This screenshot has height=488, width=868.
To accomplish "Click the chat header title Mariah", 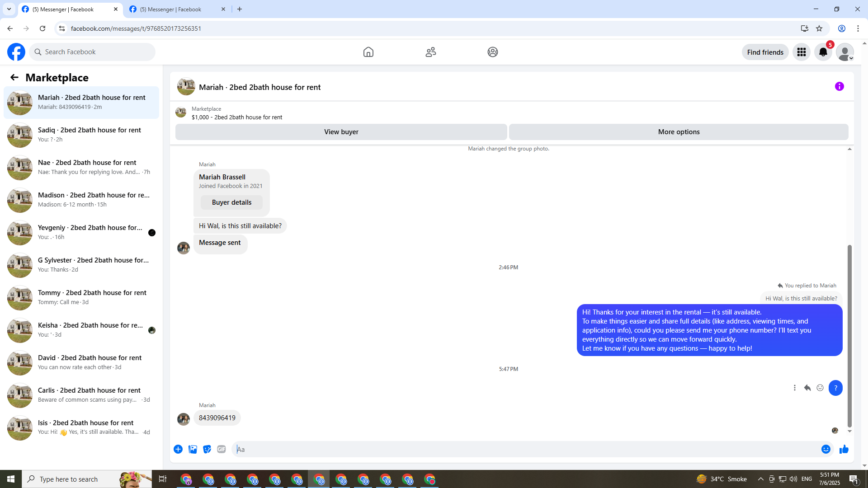I will [x=259, y=87].
